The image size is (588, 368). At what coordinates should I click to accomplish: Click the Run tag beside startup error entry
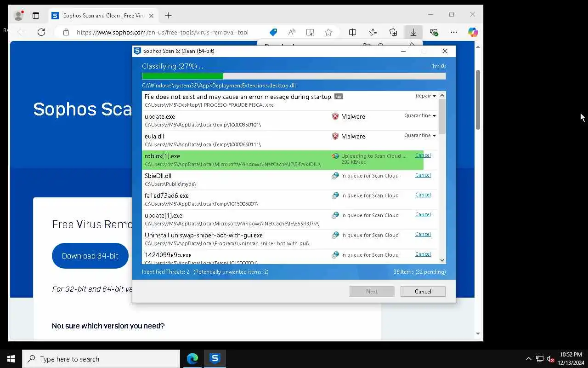(x=339, y=97)
